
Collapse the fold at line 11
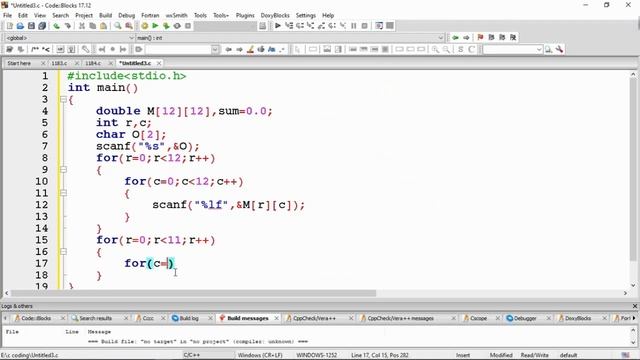point(63,193)
